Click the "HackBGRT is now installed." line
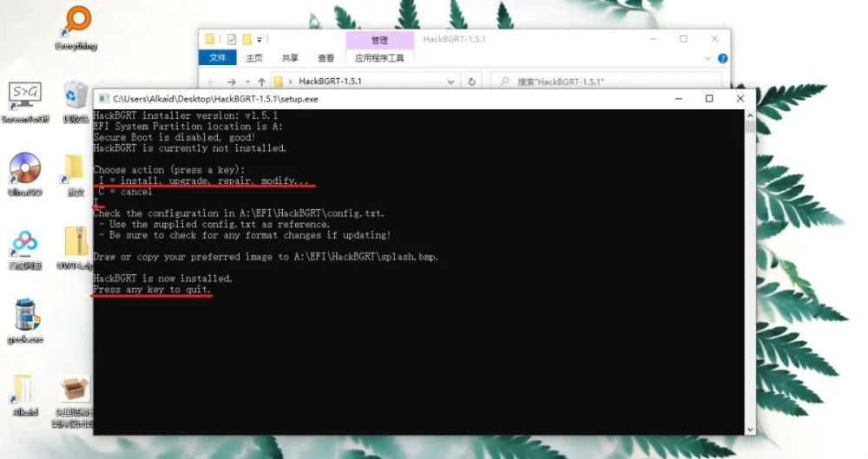This screenshot has height=459, width=868. tap(163, 279)
